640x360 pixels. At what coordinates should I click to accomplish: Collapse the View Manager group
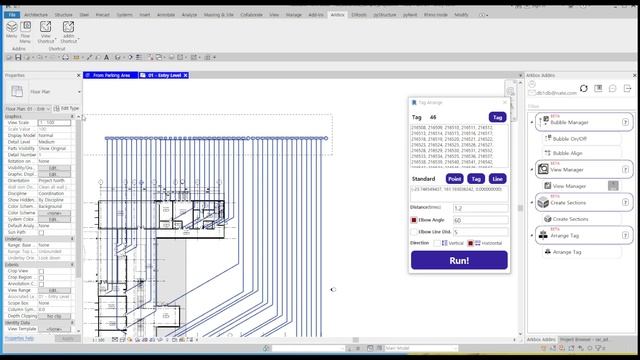coord(532,170)
